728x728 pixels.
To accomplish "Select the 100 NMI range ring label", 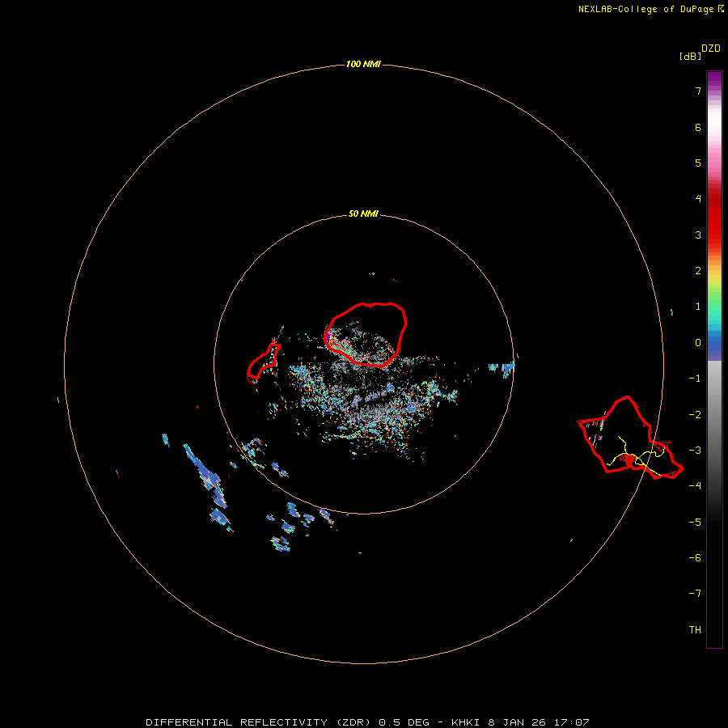I will [x=363, y=64].
